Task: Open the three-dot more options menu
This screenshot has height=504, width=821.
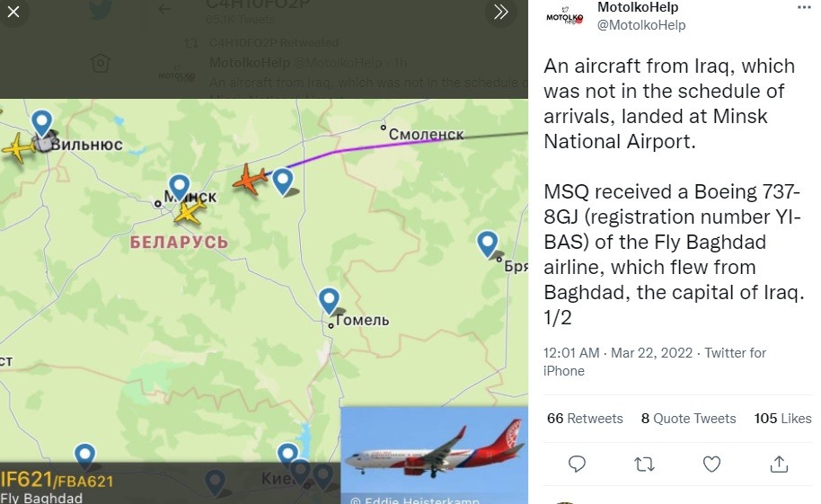Action: point(803,7)
